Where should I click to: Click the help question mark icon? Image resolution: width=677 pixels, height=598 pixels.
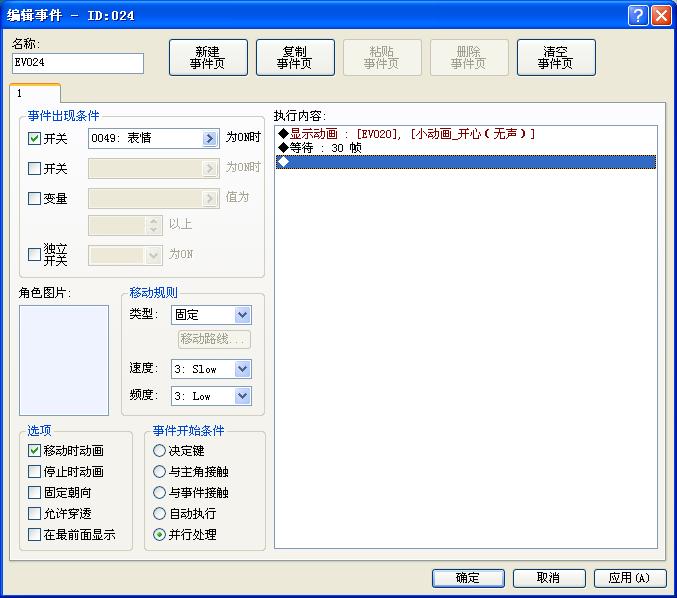coord(638,16)
